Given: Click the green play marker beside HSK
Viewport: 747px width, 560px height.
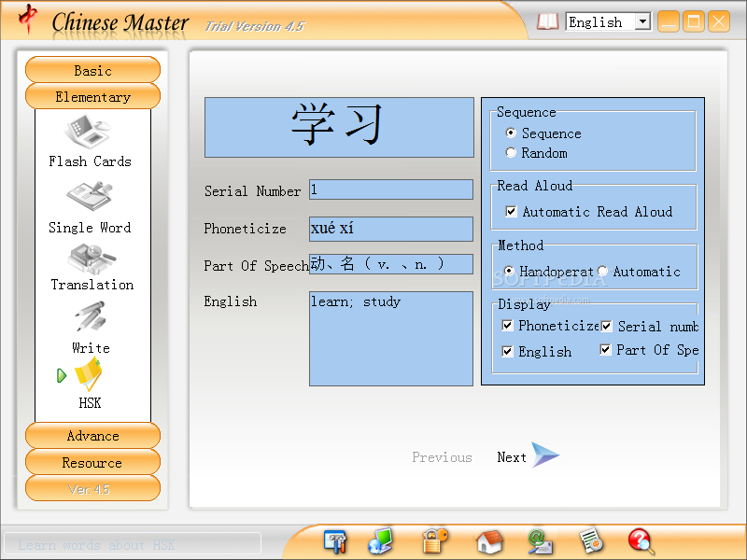Looking at the screenshot, I should (x=62, y=375).
